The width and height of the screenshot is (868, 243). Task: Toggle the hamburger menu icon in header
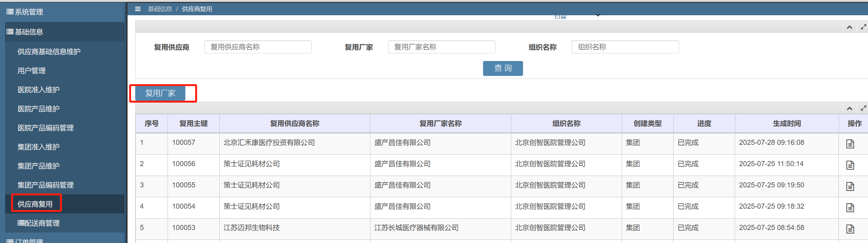click(137, 9)
